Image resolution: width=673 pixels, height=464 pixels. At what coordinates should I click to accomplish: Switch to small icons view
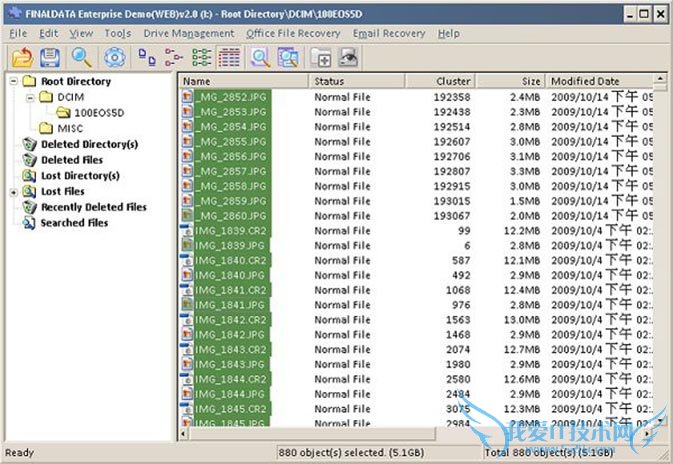(173, 57)
